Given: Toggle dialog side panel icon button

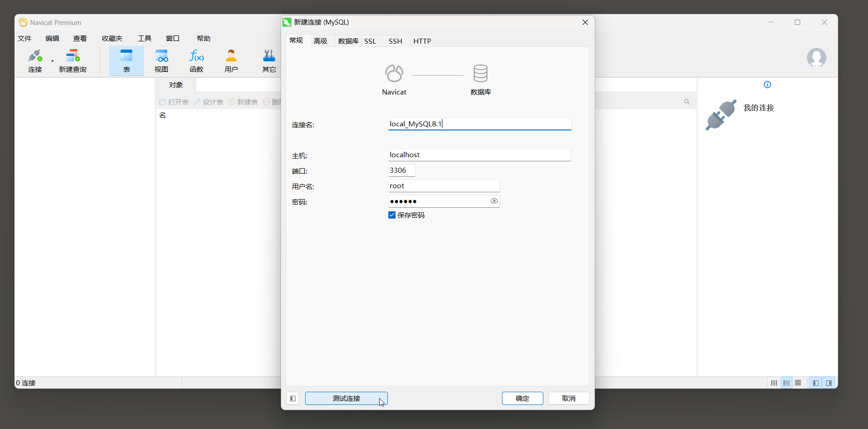Looking at the screenshot, I should click(293, 399).
